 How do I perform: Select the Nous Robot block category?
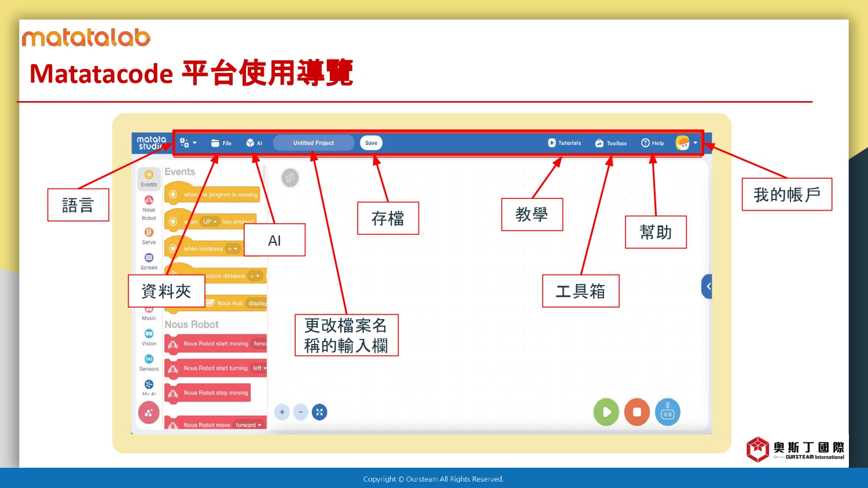coord(149,208)
